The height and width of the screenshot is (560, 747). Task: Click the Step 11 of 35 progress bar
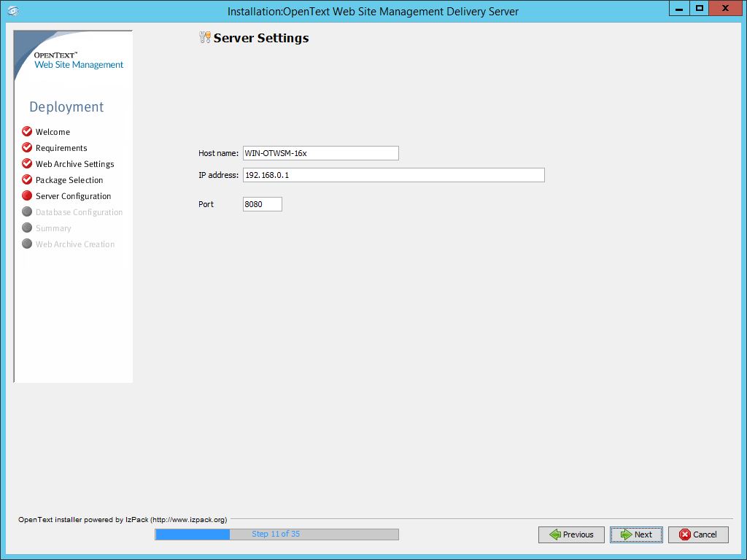(x=276, y=534)
